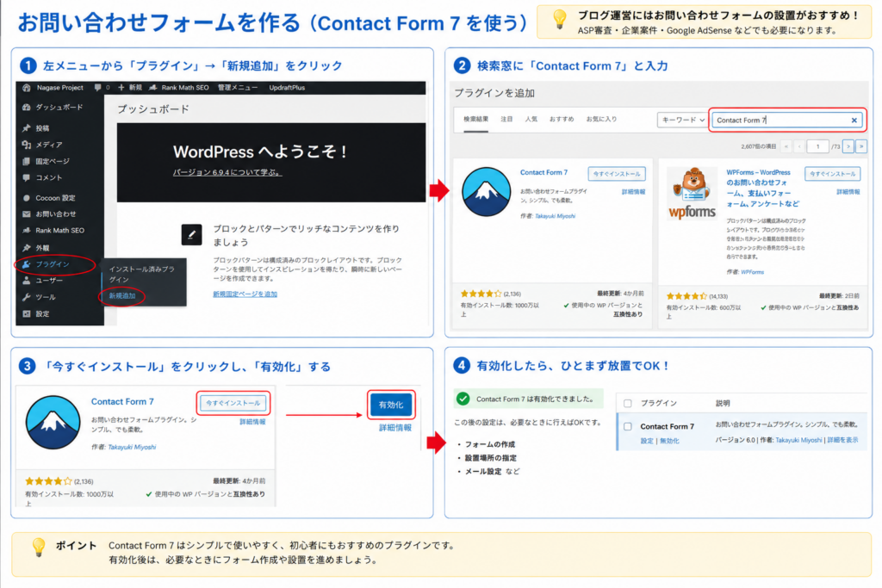Click Contact Form 7 title in step 3 card
Screen dimensions: 882x588
click(x=122, y=401)
